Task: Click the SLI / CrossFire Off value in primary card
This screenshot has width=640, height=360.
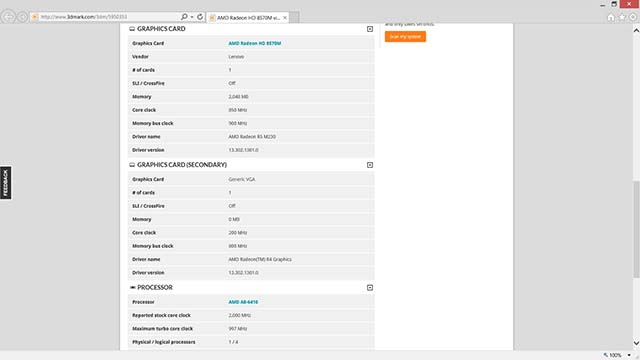Action: 232,83
